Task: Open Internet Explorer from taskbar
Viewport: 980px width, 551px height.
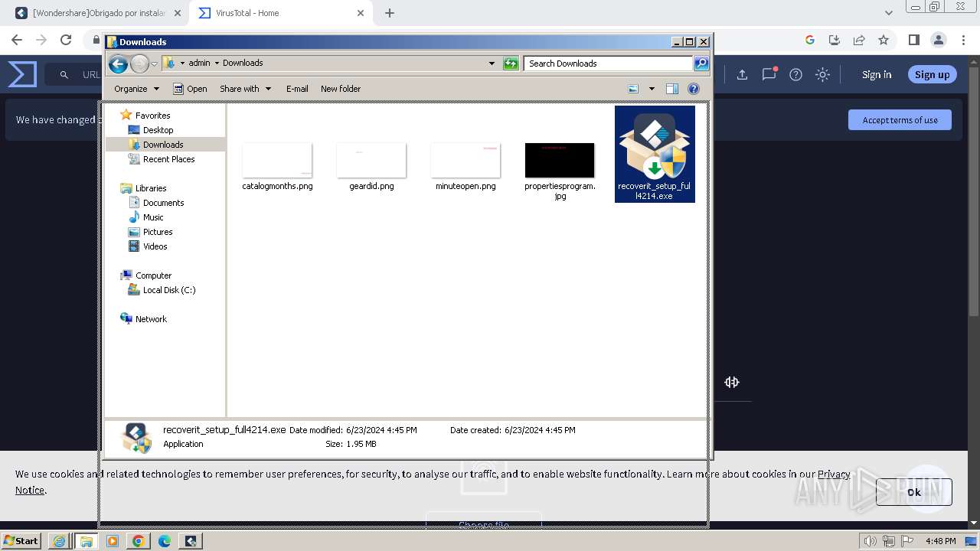Action: pyautogui.click(x=60, y=541)
